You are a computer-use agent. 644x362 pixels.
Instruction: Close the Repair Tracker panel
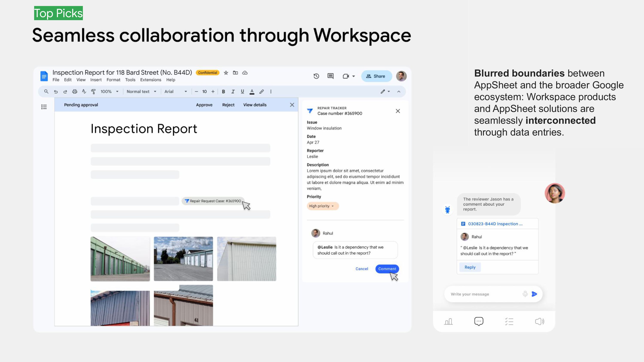pyautogui.click(x=398, y=111)
